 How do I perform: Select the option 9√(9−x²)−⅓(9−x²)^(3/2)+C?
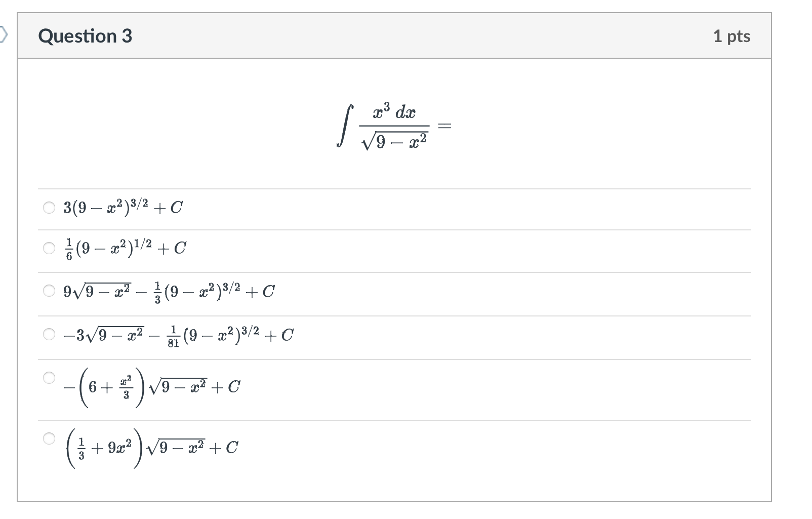[x=49, y=291]
